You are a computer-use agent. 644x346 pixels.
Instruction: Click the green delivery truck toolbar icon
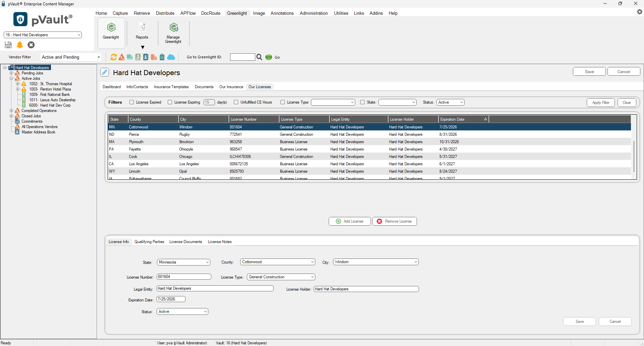click(130, 57)
